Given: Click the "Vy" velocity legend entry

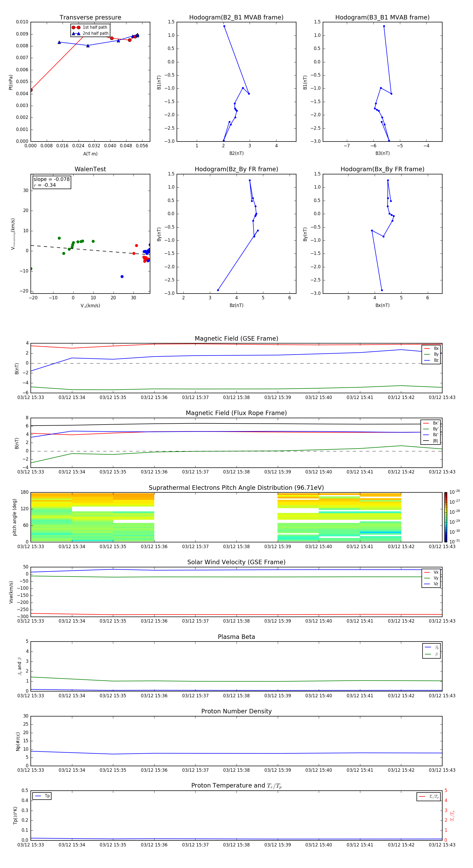Looking at the screenshot, I should (x=431, y=578).
